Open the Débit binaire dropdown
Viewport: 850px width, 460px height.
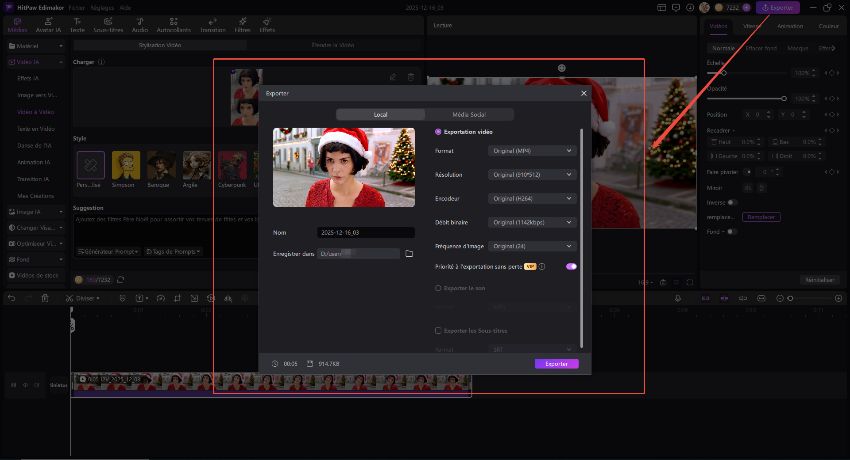pyautogui.click(x=532, y=222)
